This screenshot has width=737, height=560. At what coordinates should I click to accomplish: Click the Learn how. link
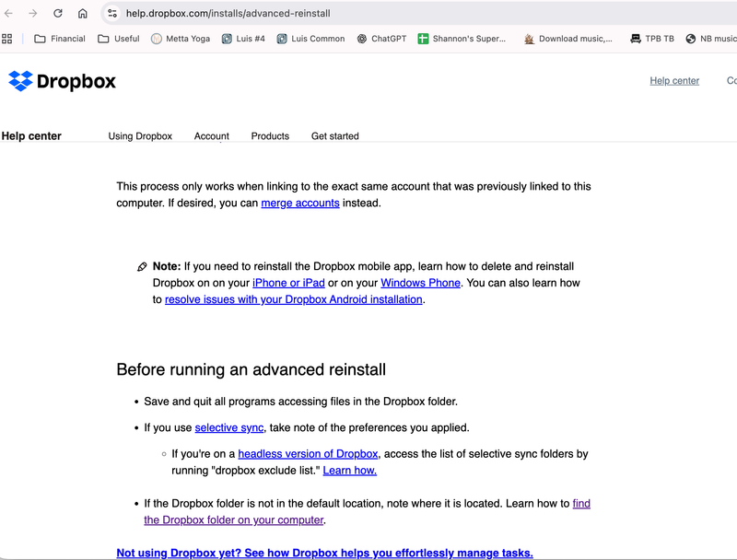350,471
